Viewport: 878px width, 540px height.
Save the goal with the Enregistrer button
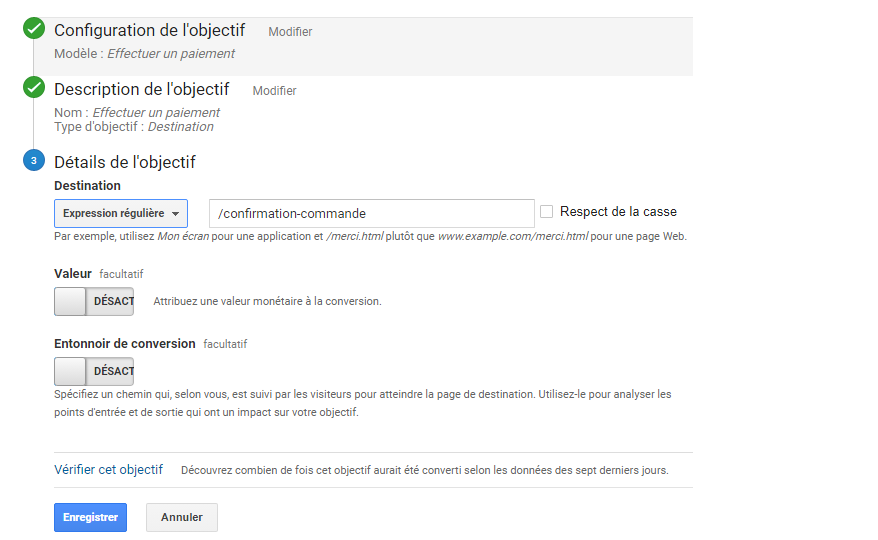(x=90, y=517)
